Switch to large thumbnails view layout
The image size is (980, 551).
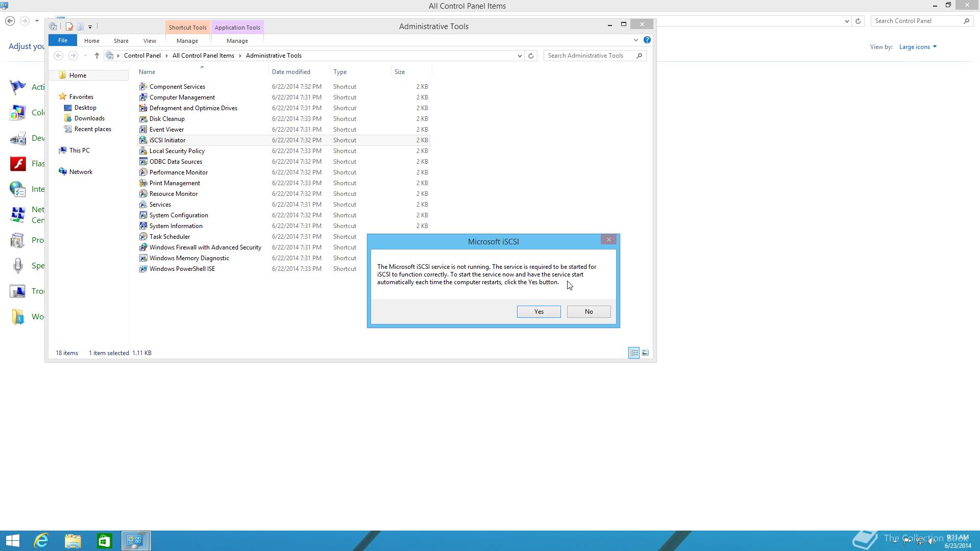645,353
